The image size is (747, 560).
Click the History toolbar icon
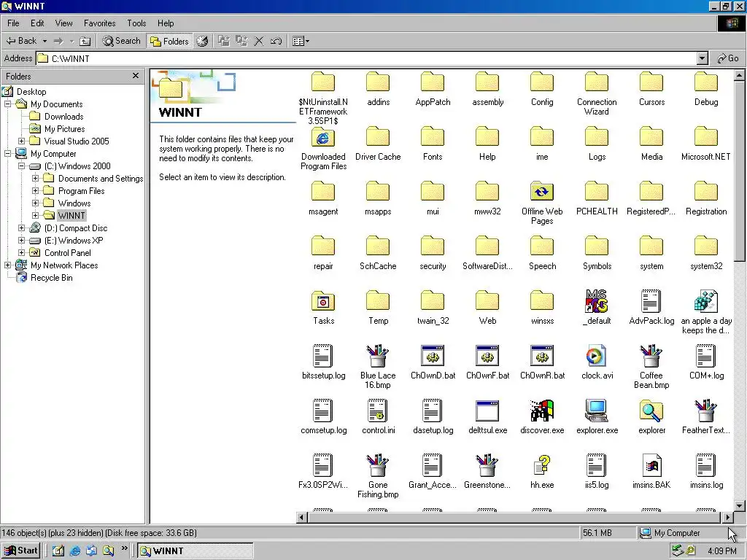(x=203, y=41)
